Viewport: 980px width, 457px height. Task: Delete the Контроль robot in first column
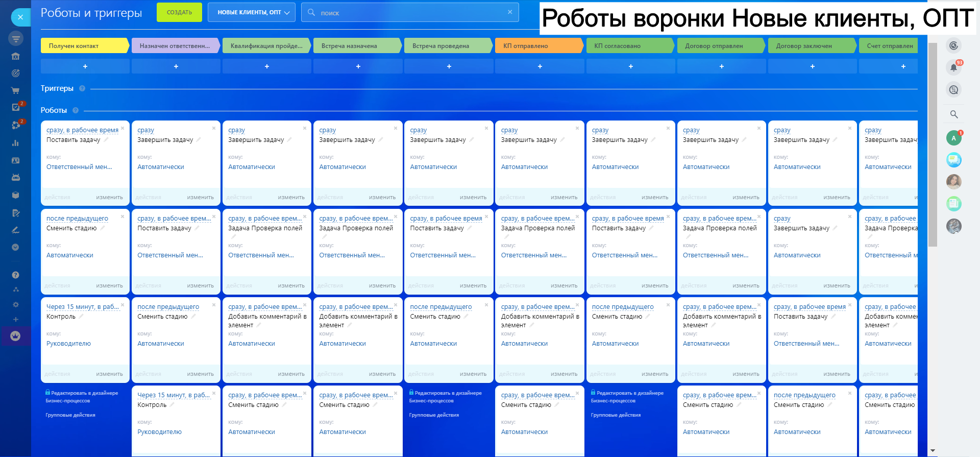tap(122, 305)
